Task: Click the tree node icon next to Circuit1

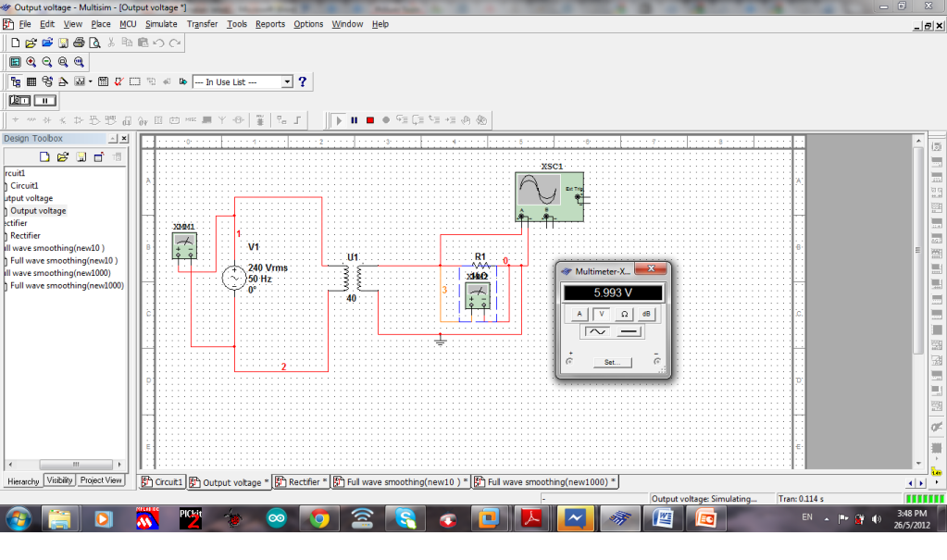Action: pos(6,186)
